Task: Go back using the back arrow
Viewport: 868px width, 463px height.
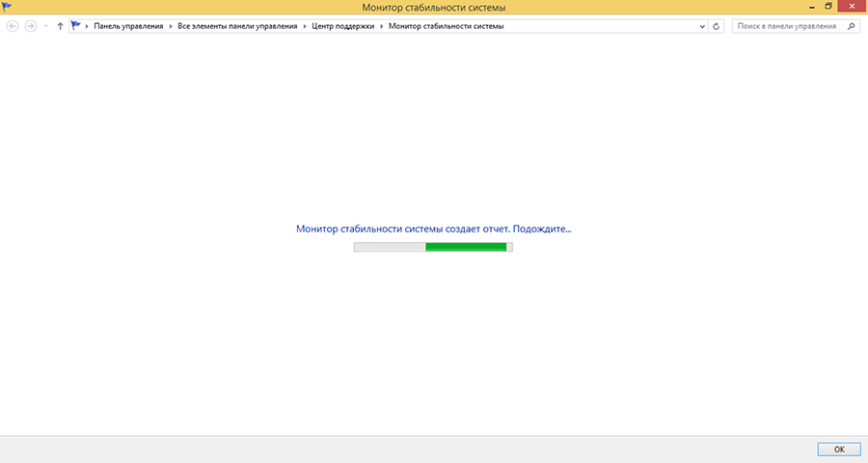Action: click(13, 26)
